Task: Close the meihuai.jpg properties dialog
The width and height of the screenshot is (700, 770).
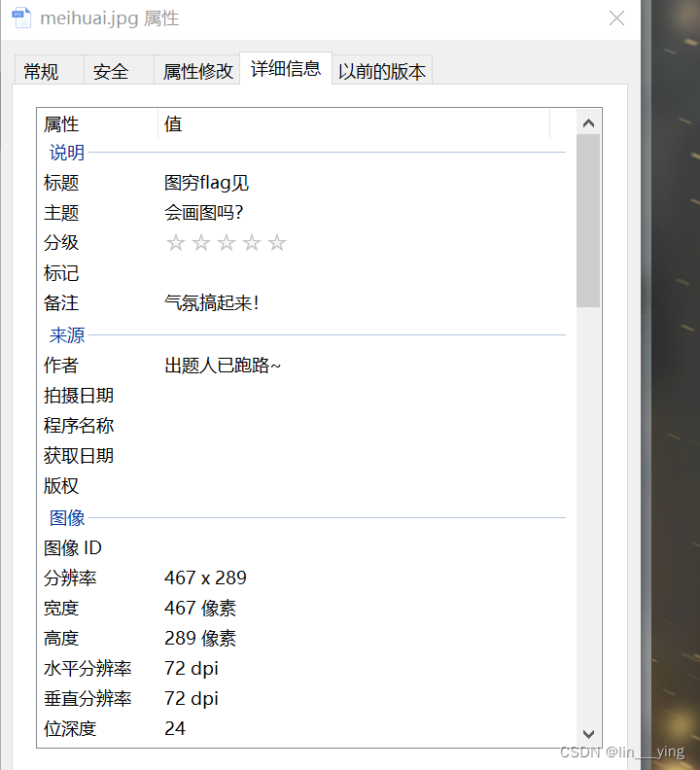Action: click(616, 18)
